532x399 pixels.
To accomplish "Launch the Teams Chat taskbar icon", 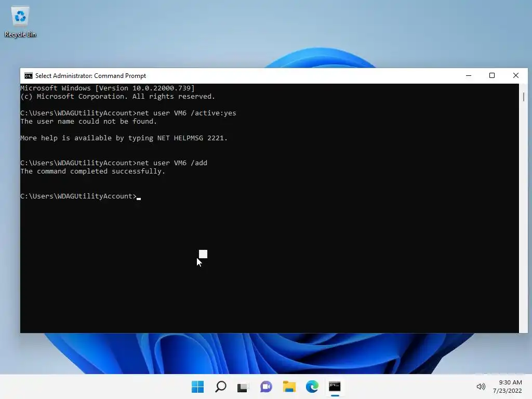I will pyautogui.click(x=266, y=387).
